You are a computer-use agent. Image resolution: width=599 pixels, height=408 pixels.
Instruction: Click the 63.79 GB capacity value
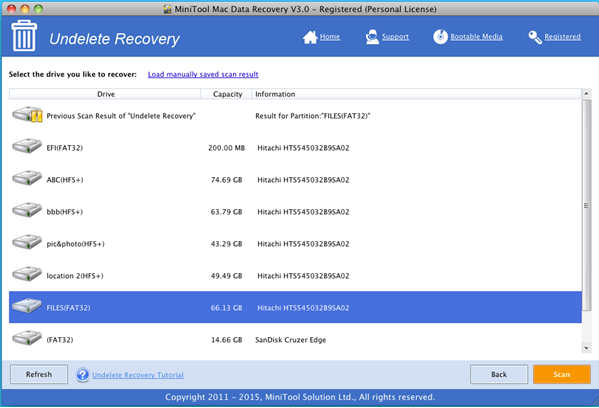[227, 212]
